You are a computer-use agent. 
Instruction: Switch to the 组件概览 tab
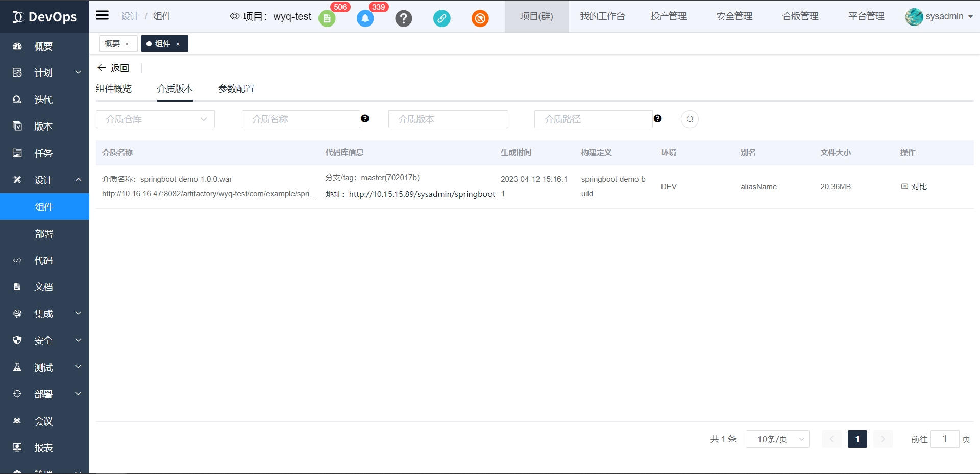114,89
